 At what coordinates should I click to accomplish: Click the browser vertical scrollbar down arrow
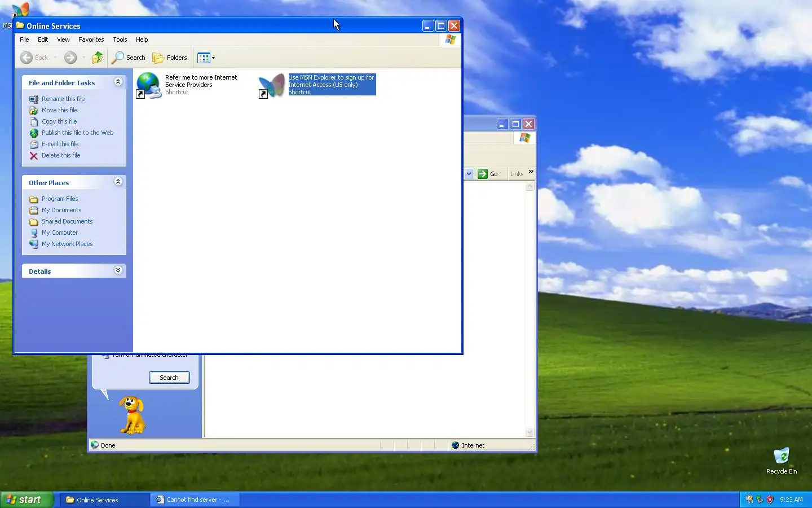tap(529, 432)
